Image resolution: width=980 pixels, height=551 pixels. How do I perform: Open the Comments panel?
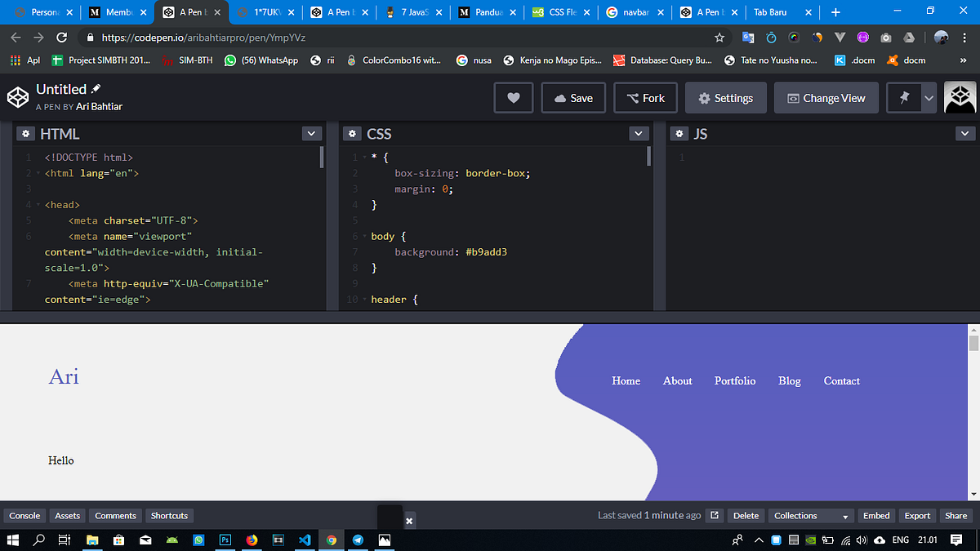click(114, 515)
